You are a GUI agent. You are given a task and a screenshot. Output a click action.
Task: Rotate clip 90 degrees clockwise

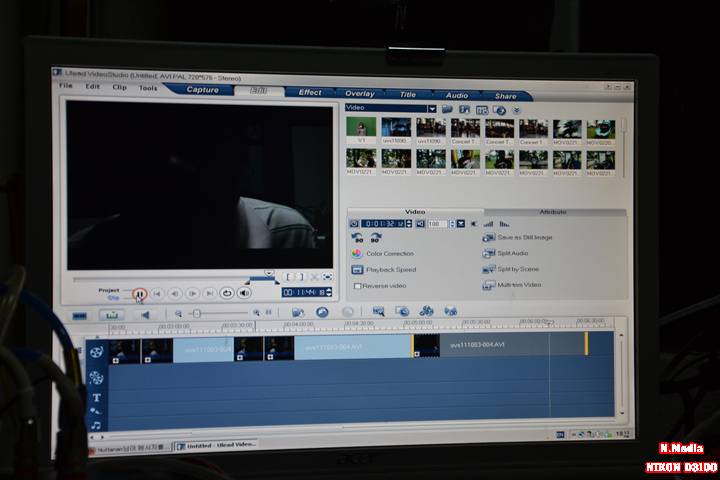click(375, 237)
